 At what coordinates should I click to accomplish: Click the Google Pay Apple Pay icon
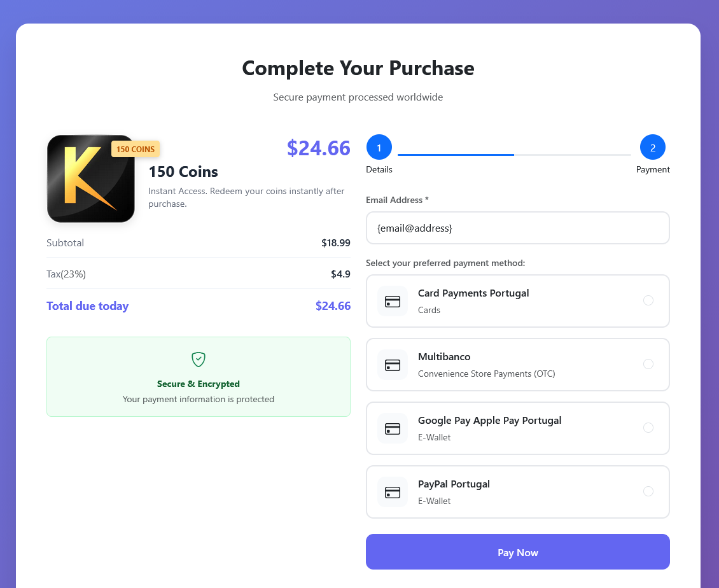pyautogui.click(x=393, y=428)
